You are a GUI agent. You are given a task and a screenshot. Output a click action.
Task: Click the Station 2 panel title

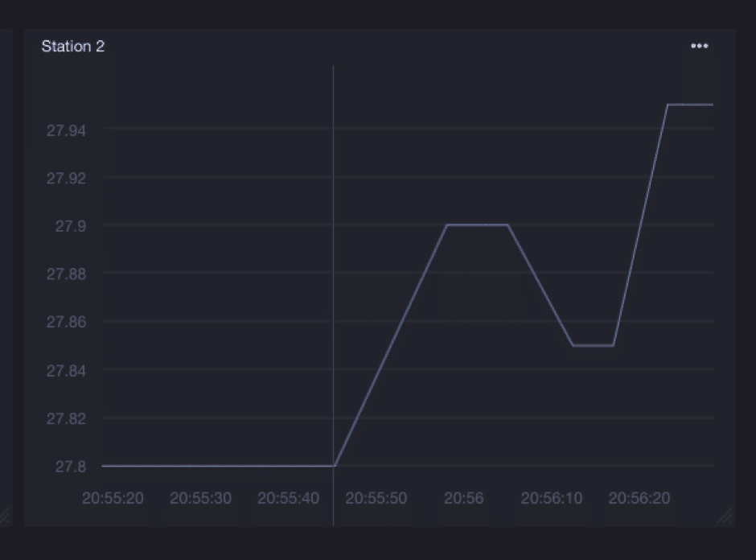click(73, 47)
